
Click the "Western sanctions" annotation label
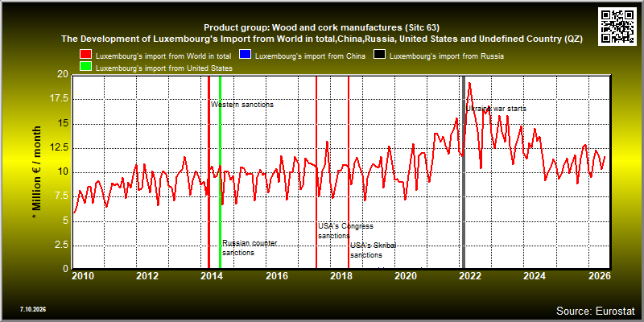[242, 105]
